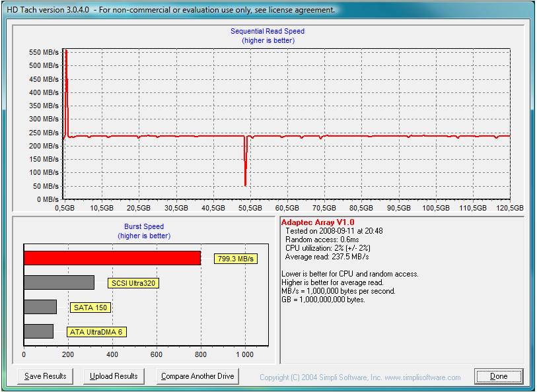Click the gray SATA 150 bar
The image size is (537, 392).
pyautogui.click(x=40, y=307)
